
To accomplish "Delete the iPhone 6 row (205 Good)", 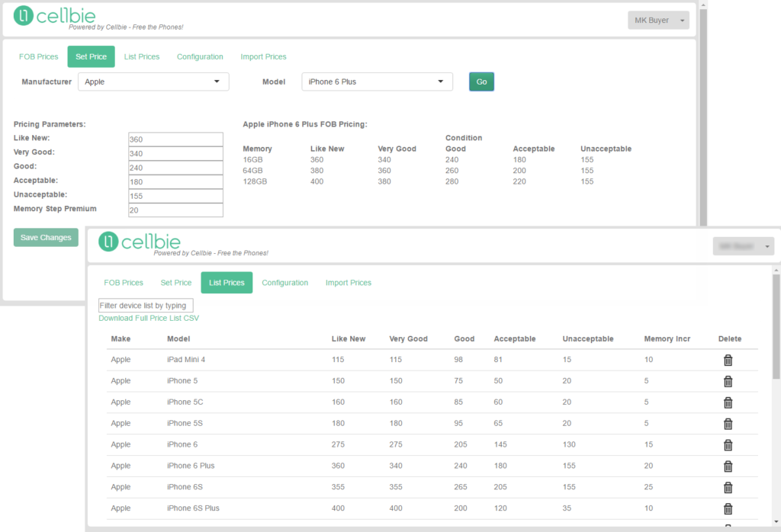I will pos(728,445).
